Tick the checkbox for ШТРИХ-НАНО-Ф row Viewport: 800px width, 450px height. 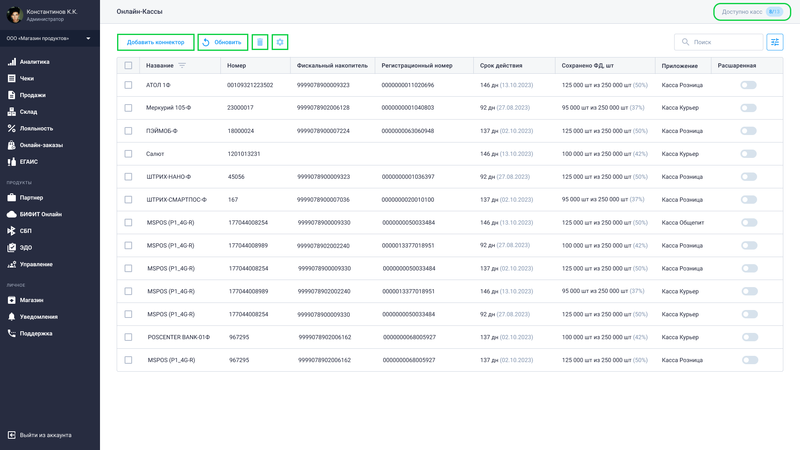128,177
